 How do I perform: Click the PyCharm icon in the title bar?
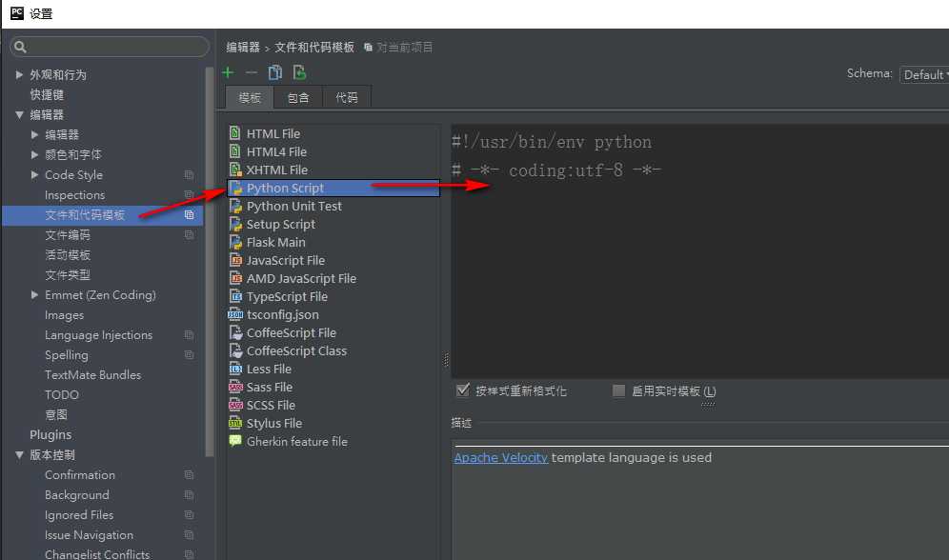coord(17,13)
